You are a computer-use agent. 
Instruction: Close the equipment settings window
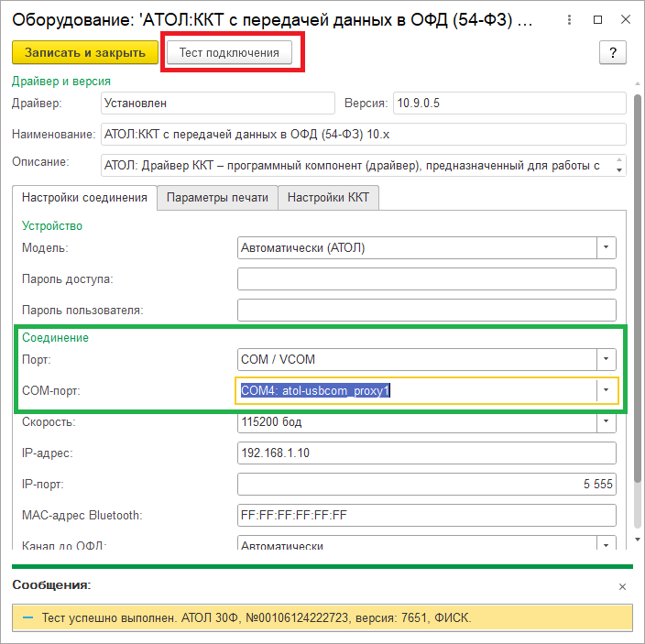[x=624, y=19]
